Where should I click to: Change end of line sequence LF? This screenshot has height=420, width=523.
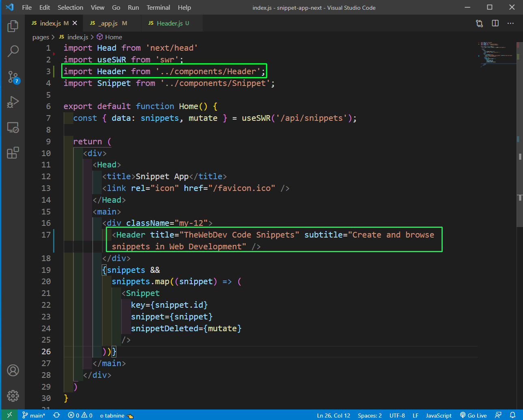coord(416,416)
